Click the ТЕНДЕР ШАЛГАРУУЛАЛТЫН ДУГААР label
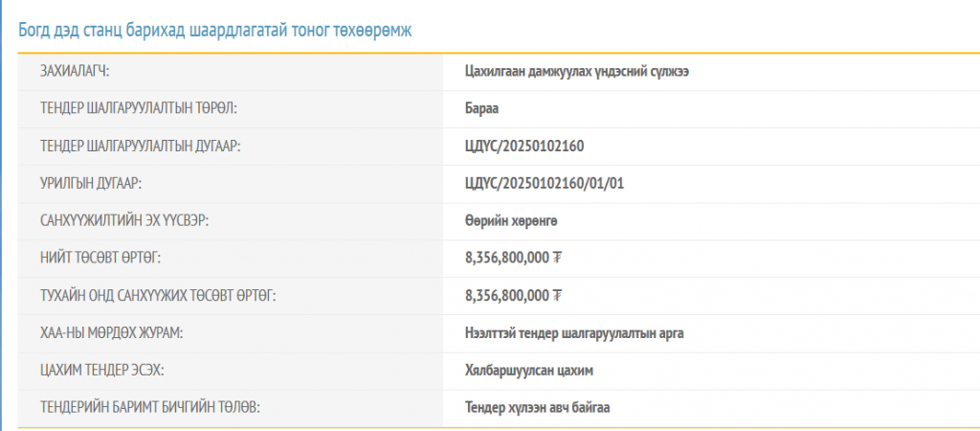 click(x=140, y=146)
